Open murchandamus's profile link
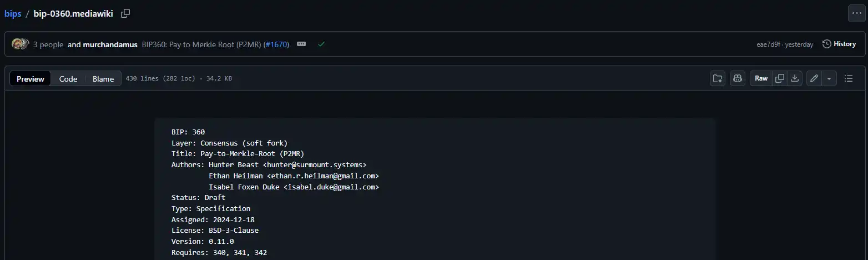The image size is (868, 260). tap(110, 44)
